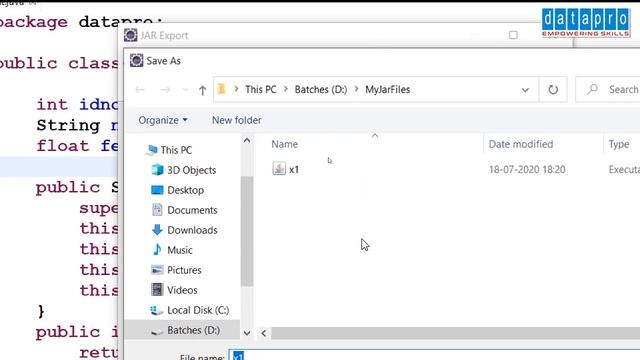Click the navigation pane scroll up arrow

(247, 140)
